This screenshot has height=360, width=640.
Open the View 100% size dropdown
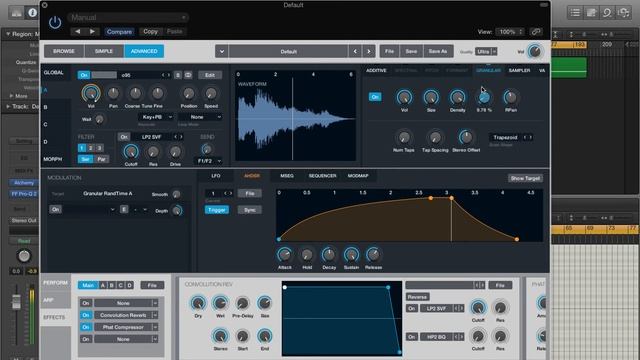[x=509, y=31]
